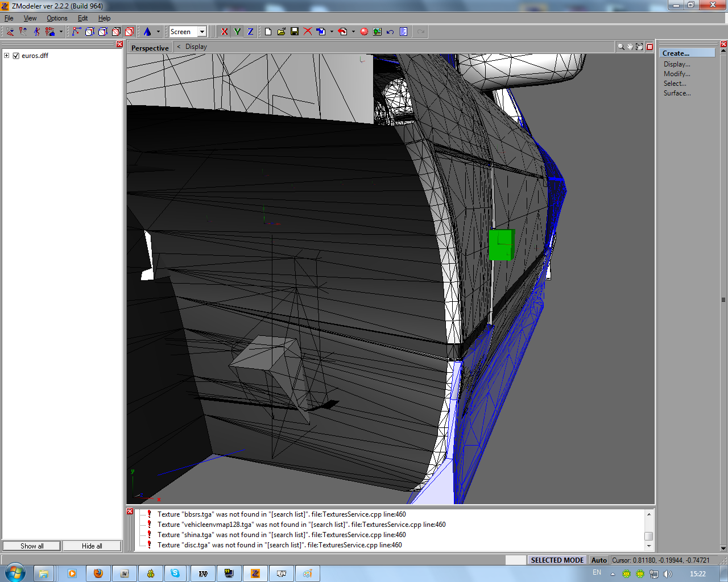Select the viewport zoom magnifier tool

(621, 47)
